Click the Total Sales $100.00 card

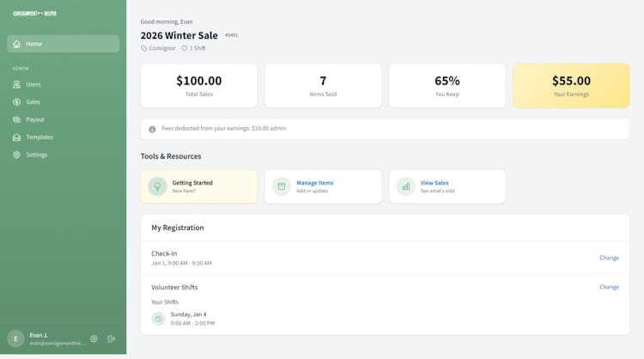(x=198, y=85)
